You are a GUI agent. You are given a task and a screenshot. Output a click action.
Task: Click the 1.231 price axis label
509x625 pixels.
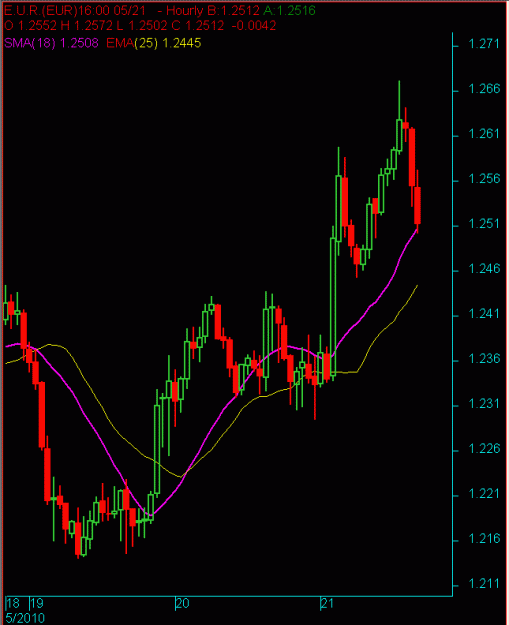click(x=484, y=404)
